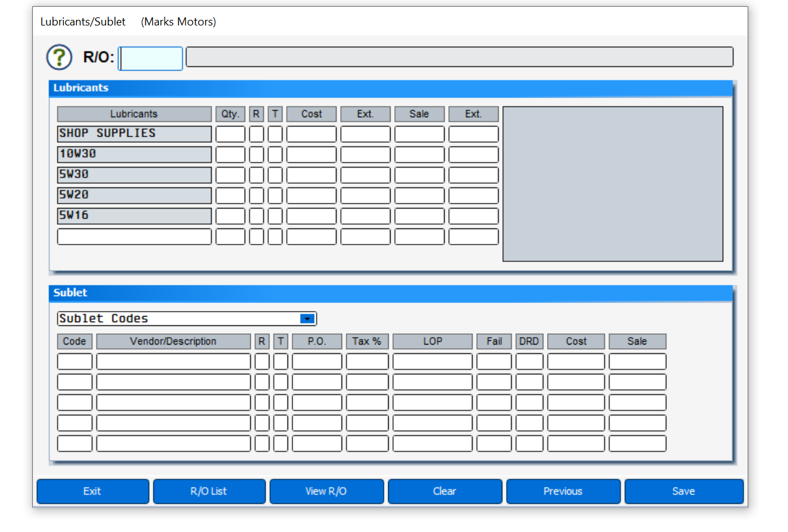Click the blank lubricant name field in the last row
Screen dimensions: 788x532
pyautogui.click(x=134, y=236)
